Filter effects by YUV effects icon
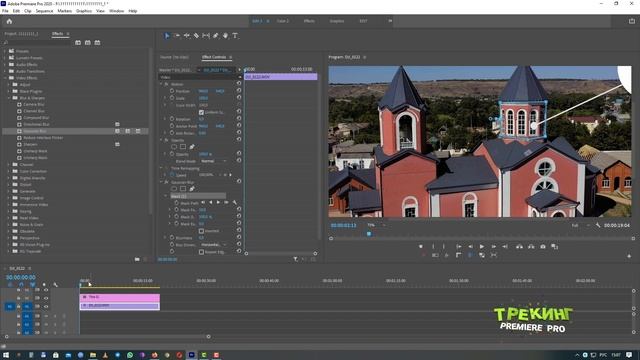 click(98, 42)
